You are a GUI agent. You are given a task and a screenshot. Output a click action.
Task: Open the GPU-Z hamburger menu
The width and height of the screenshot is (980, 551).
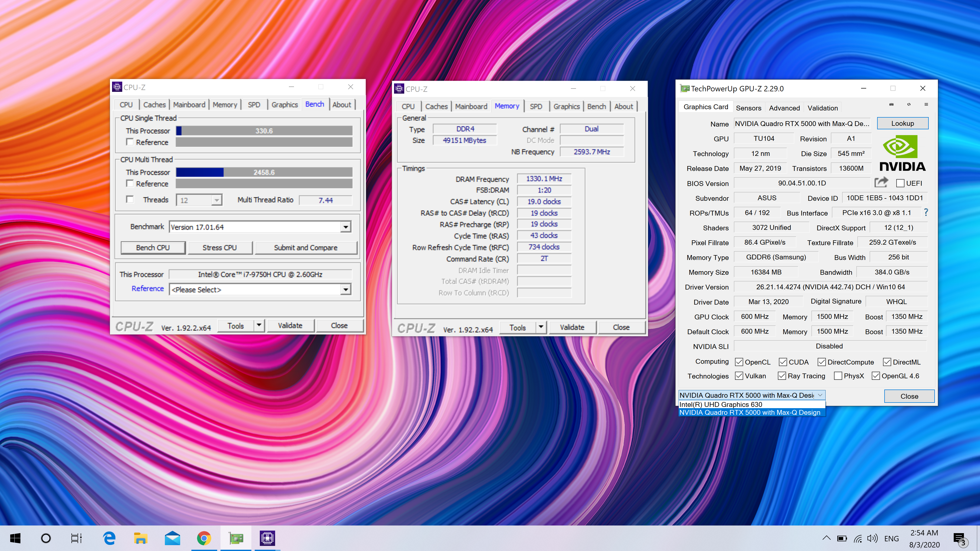pyautogui.click(x=926, y=104)
